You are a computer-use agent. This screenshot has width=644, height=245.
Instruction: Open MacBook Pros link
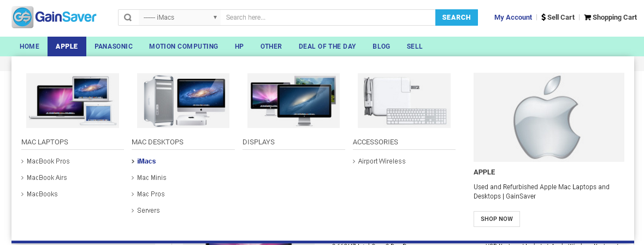pos(48,161)
